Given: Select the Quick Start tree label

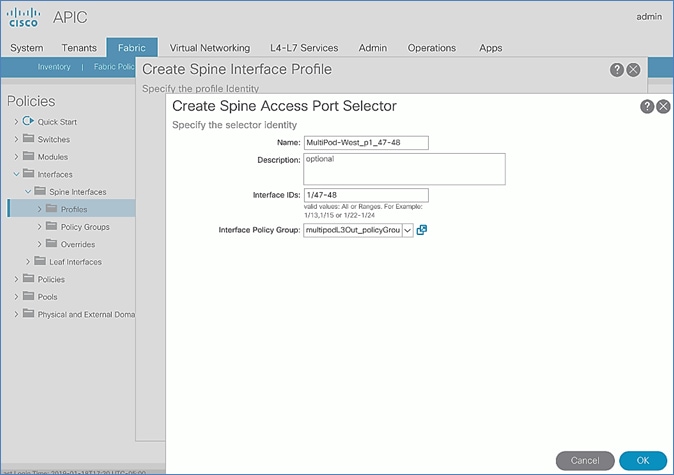Looking at the screenshot, I should pyautogui.click(x=57, y=122).
